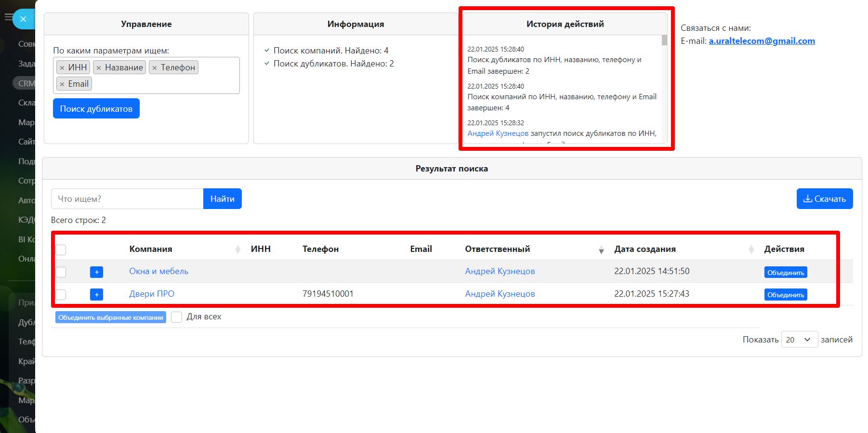Download results with the Скачать button
The height and width of the screenshot is (433, 868).
tap(824, 199)
